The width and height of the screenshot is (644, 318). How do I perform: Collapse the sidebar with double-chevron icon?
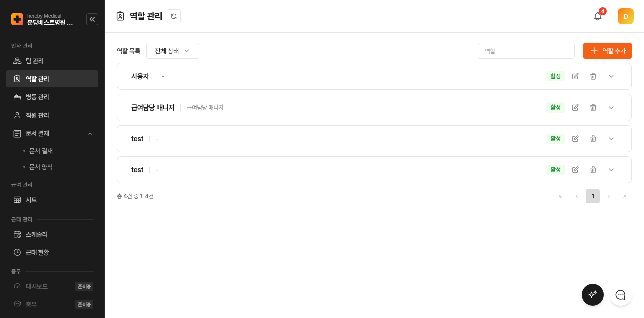(x=92, y=19)
